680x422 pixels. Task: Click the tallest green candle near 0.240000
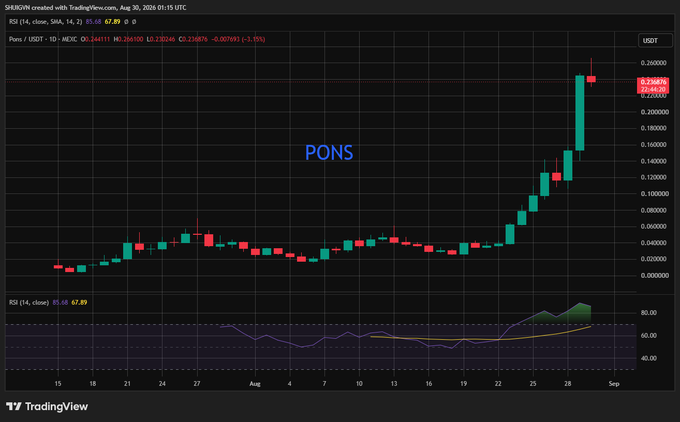[579, 113]
